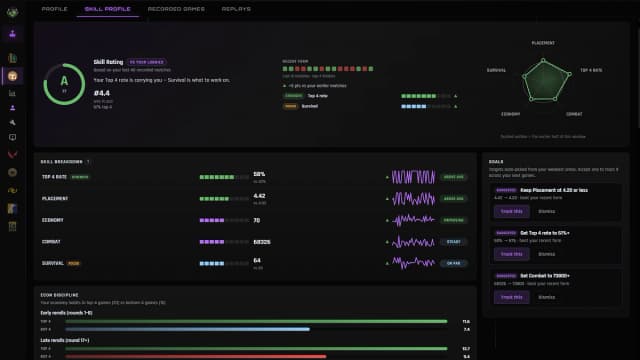Click the Combat purple segment bar
This screenshot has height=360, width=640.
coord(224,242)
